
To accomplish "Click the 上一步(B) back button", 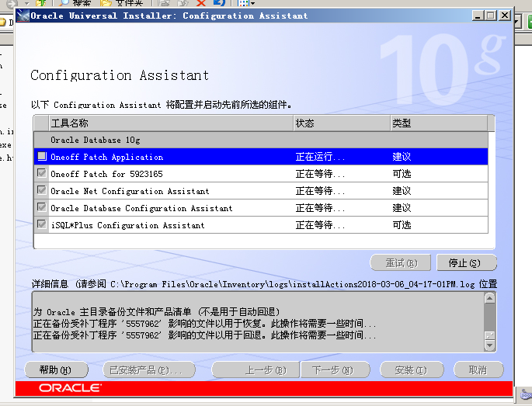I will [256, 370].
